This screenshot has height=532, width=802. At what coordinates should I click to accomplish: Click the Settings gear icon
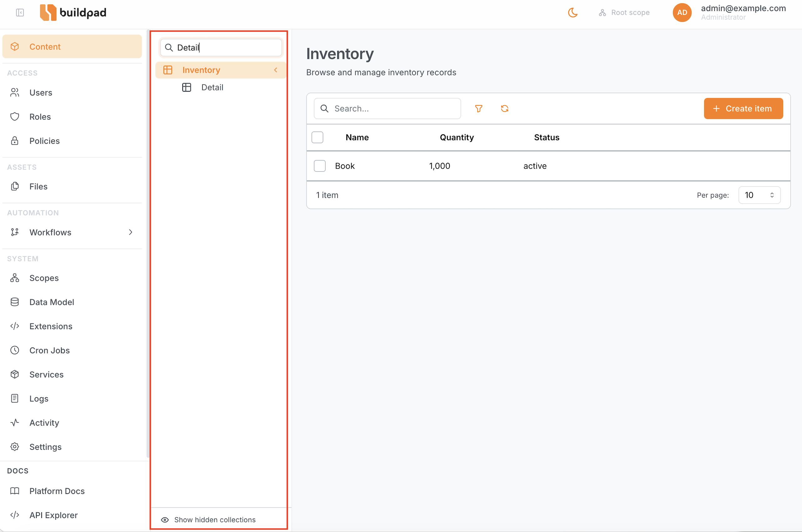click(15, 447)
